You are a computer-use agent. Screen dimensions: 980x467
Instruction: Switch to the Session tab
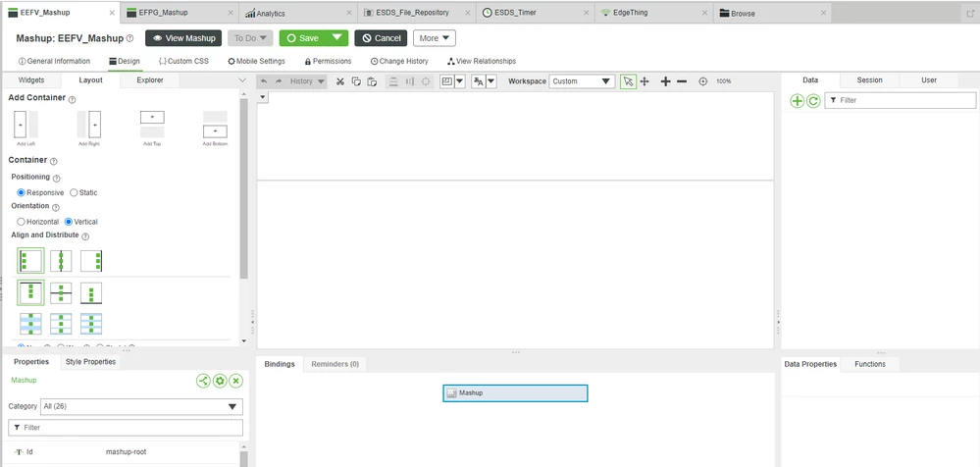point(869,80)
